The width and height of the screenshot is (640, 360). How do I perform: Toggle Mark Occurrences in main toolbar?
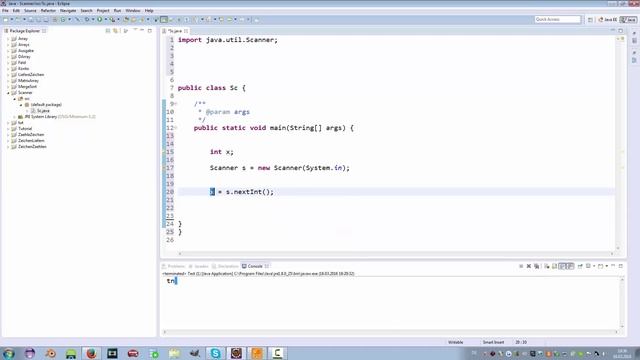pyautogui.click(x=164, y=19)
